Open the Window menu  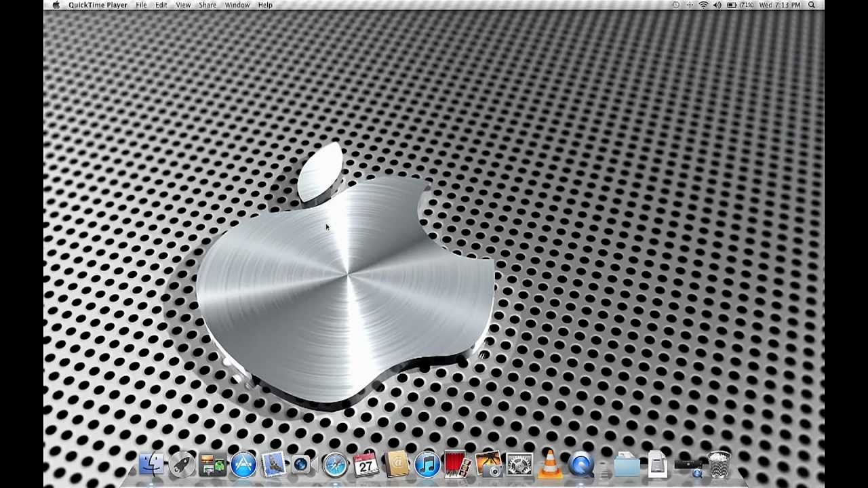(x=237, y=5)
